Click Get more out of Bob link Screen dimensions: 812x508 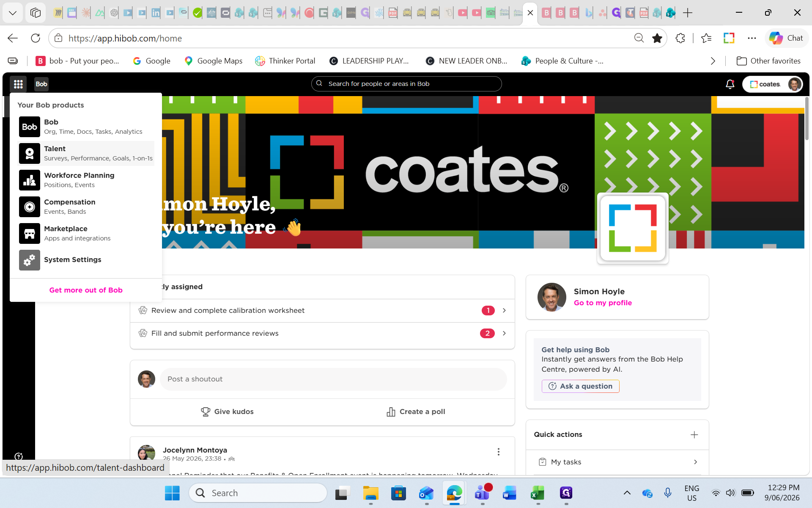click(x=86, y=290)
